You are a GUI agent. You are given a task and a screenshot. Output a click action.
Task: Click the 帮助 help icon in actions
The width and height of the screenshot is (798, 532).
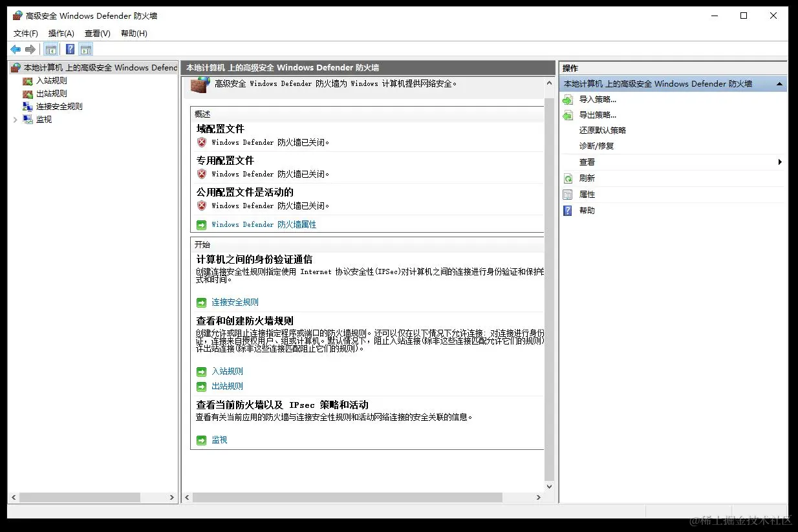[x=568, y=211]
